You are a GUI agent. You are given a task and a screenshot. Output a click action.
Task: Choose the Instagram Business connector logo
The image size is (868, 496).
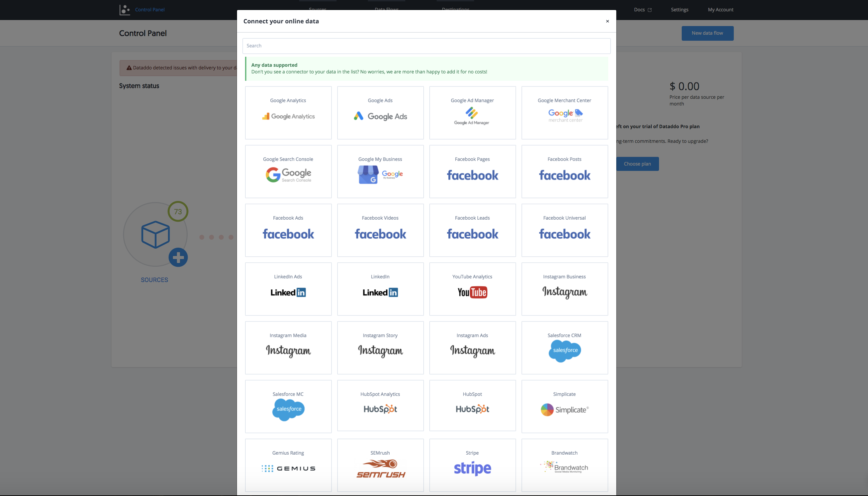coord(565,292)
